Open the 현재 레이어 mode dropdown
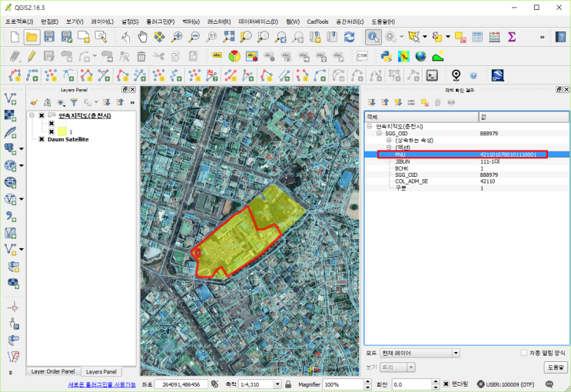This screenshot has height=392, width=571. [421, 354]
